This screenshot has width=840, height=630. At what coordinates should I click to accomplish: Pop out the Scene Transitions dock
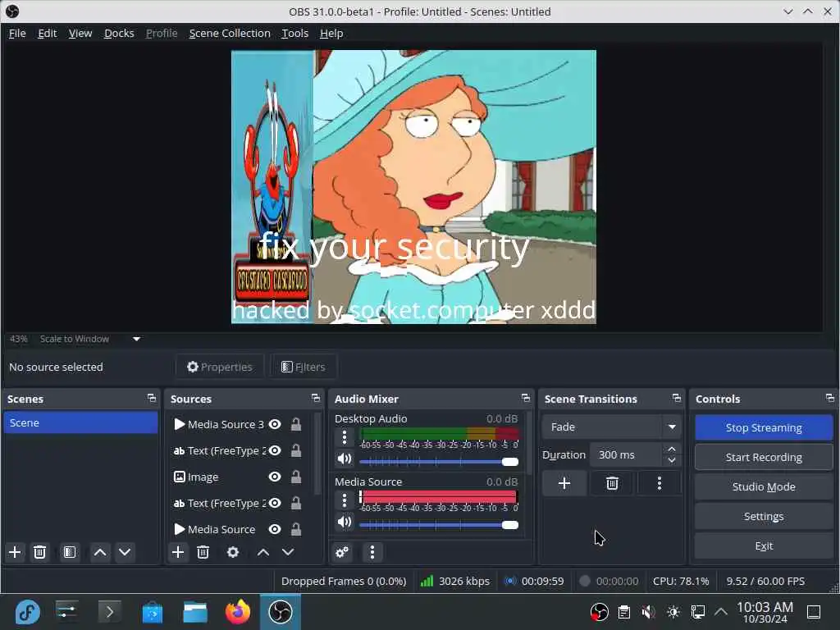[x=677, y=398]
